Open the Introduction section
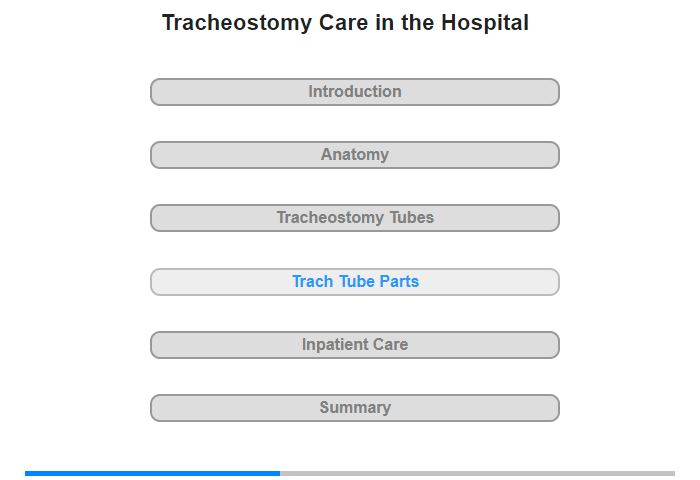The image size is (700, 480). (355, 92)
